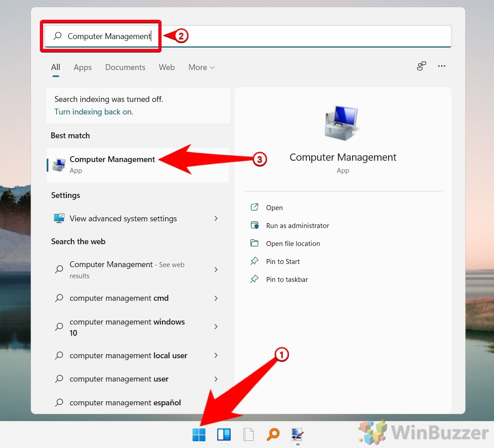Click the pin icon next to Pin to taskbar
This screenshot has width=494, height=448.
pos(254,279)
